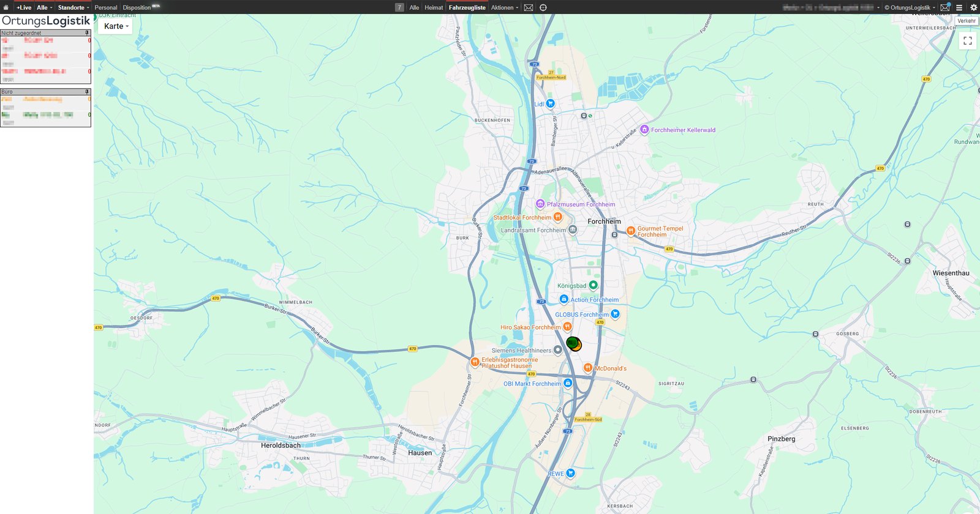Open the Alle dropdown next to +Live

click(x=44, y=7)
